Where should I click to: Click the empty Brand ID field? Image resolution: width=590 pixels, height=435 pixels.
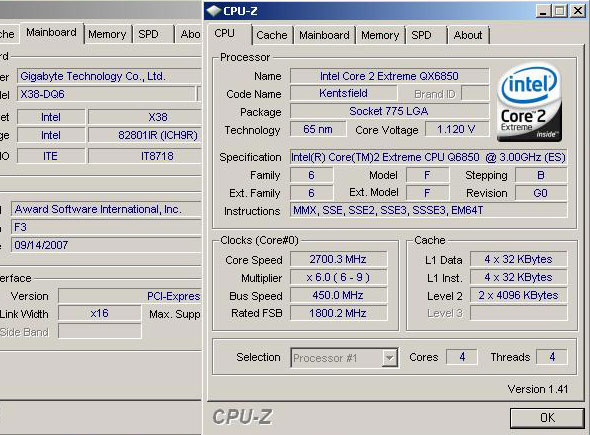475,93
